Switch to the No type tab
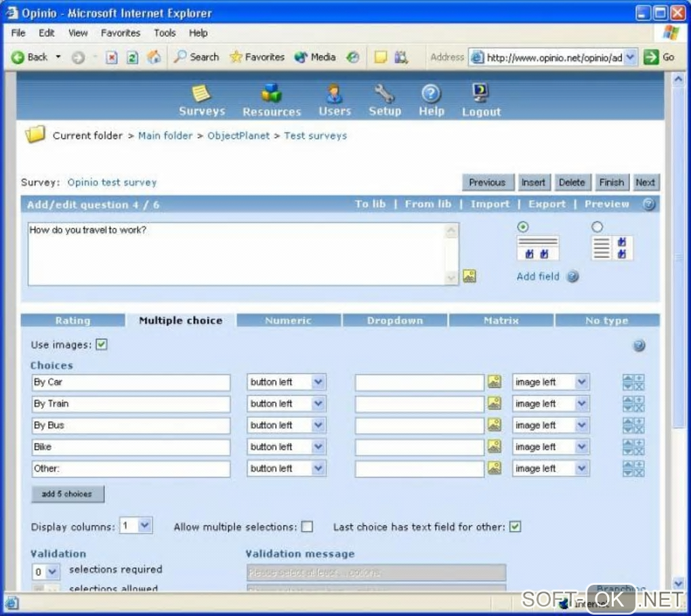 (x=607, y=321)
